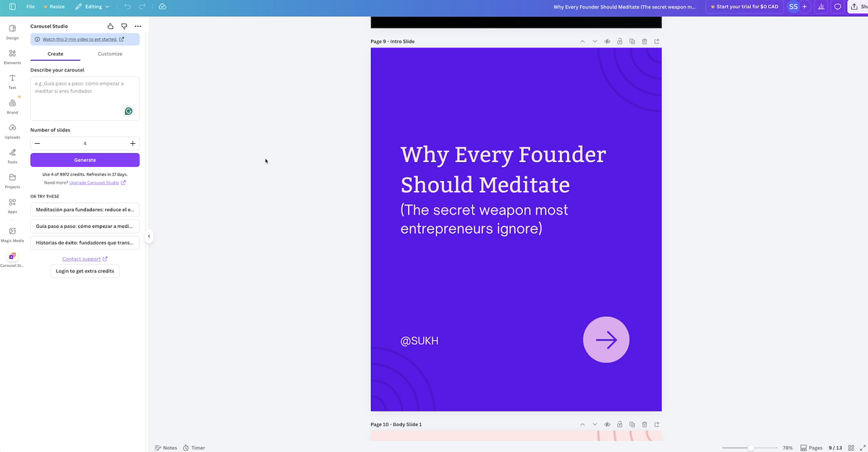Undo the last action
This screenshot has height=452, width=868.
click(x=127, y=7)
